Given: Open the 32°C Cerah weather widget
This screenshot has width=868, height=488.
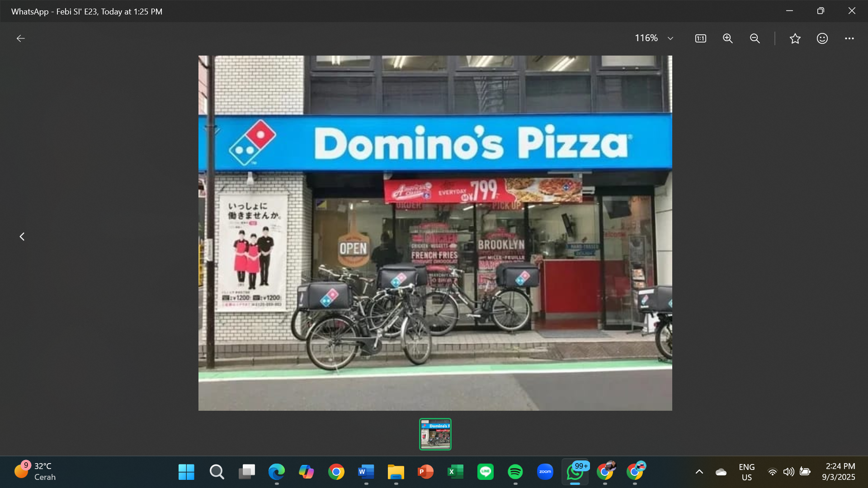Looking at the screenshot, I should pyautogui.click(x=35, y=472).
